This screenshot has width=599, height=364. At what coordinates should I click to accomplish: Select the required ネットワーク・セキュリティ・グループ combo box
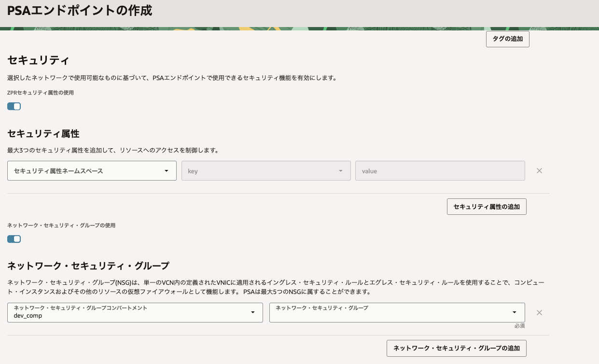tap(397, 312)
